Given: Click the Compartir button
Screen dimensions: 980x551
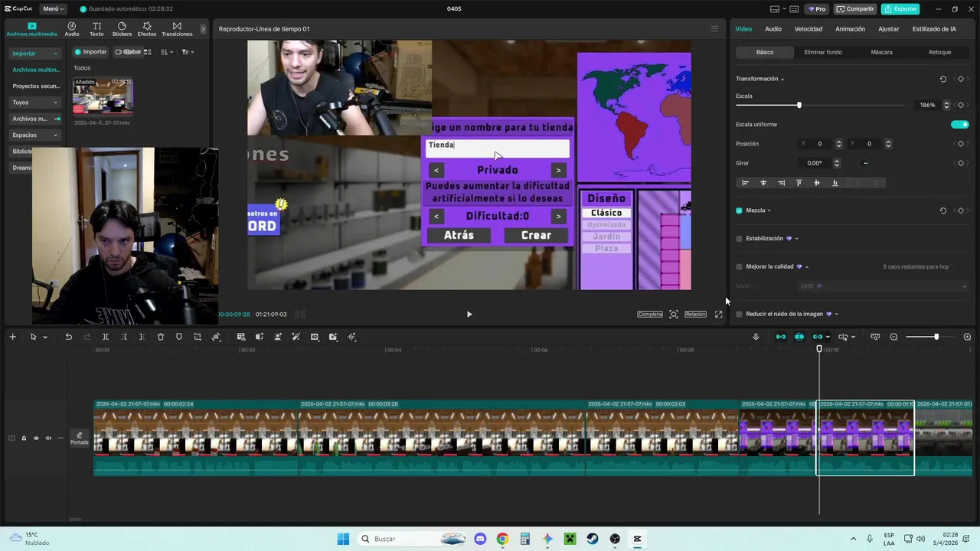Looking at the screenshot, I should coord(855,9).
